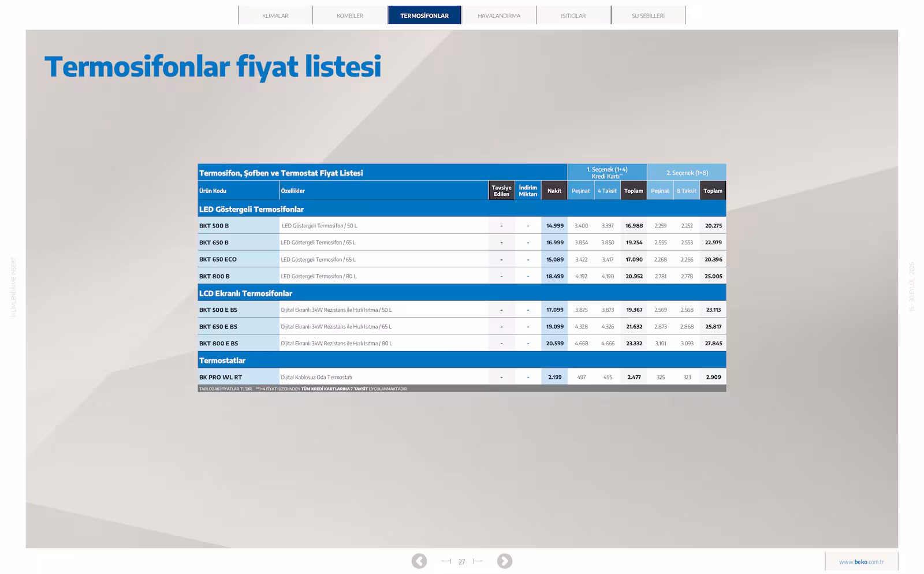Image resolution: width=924 pixels, height=574 pixels.
Task: Click product code BK PRO WL RT
Action: pos(221,377)
